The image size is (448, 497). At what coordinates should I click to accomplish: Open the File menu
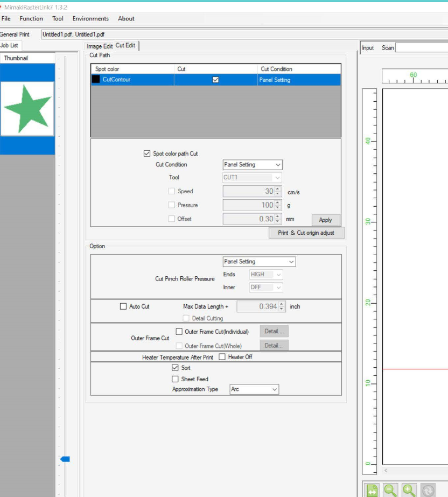pos(6,19)
